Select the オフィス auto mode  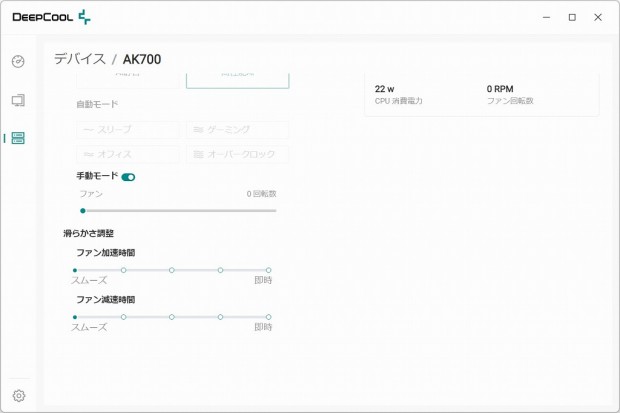click(127, 154)
